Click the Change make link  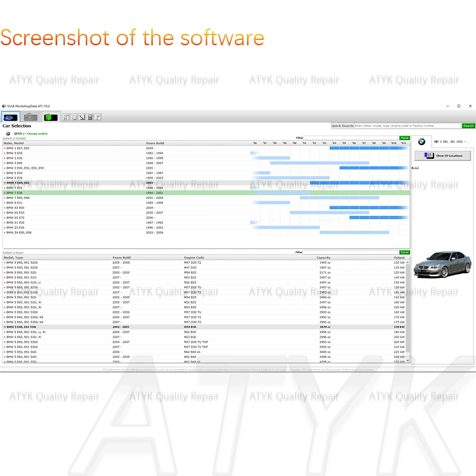35,134
